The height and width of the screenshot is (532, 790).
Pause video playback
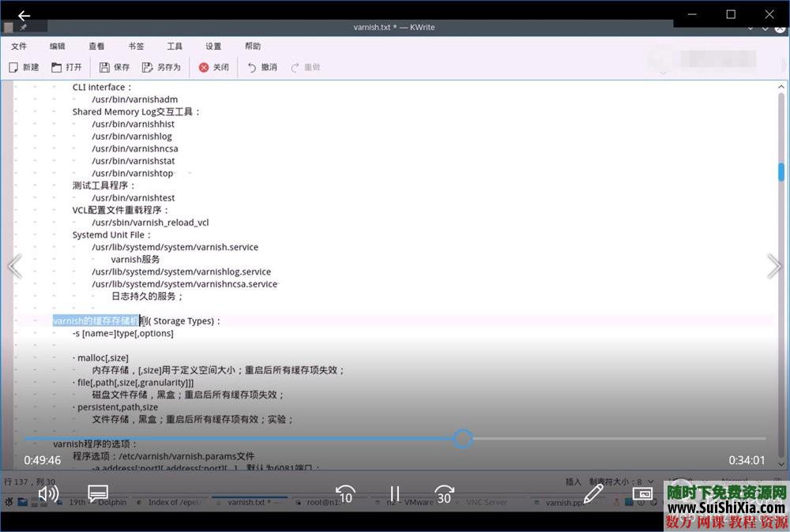[x=395, y=493]
